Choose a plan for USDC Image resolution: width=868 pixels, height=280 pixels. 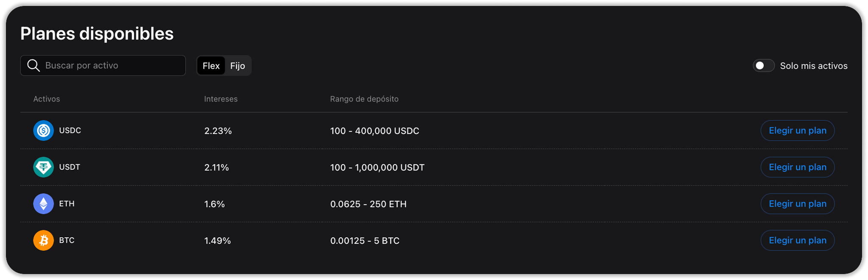[x=797, y=130]
